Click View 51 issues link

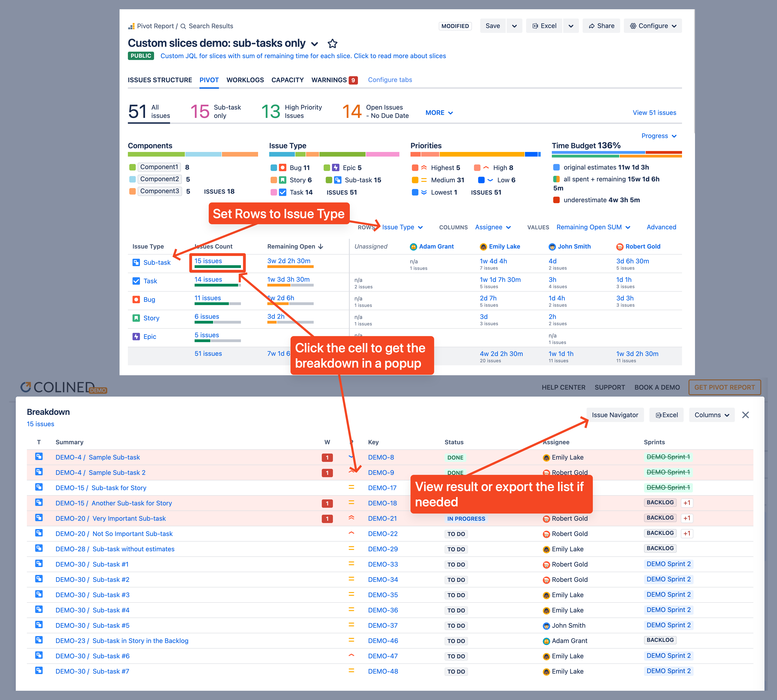click(654, 113)
